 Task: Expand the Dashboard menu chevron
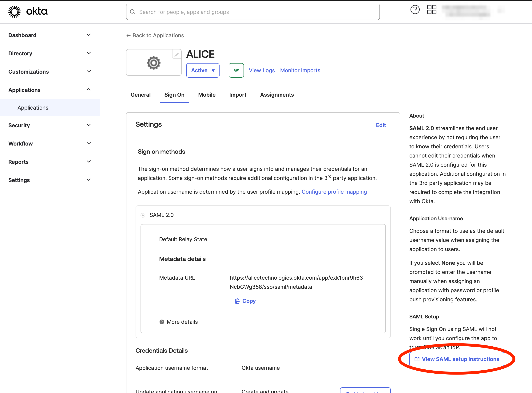point(89,35)
